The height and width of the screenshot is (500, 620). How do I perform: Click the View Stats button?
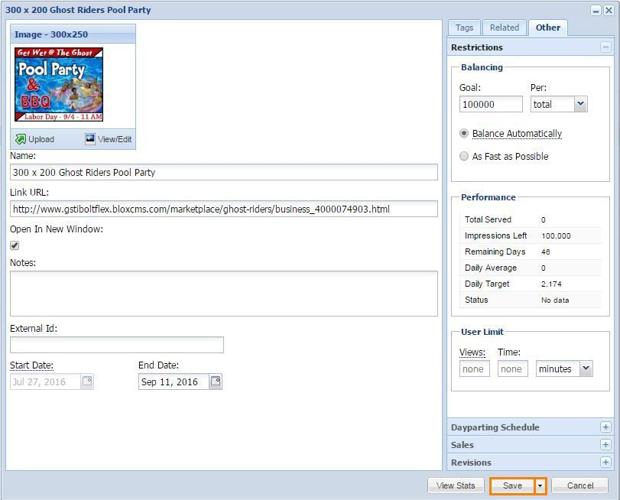point(456,485)
